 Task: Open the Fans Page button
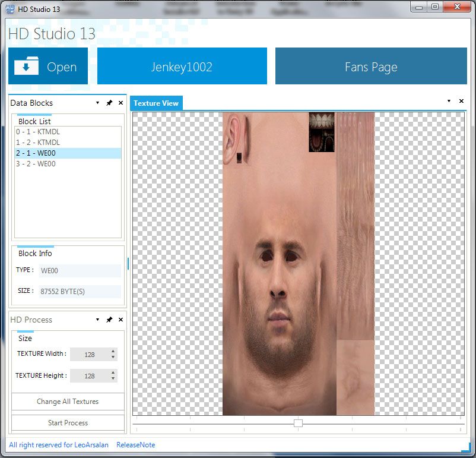pos(371,67)
